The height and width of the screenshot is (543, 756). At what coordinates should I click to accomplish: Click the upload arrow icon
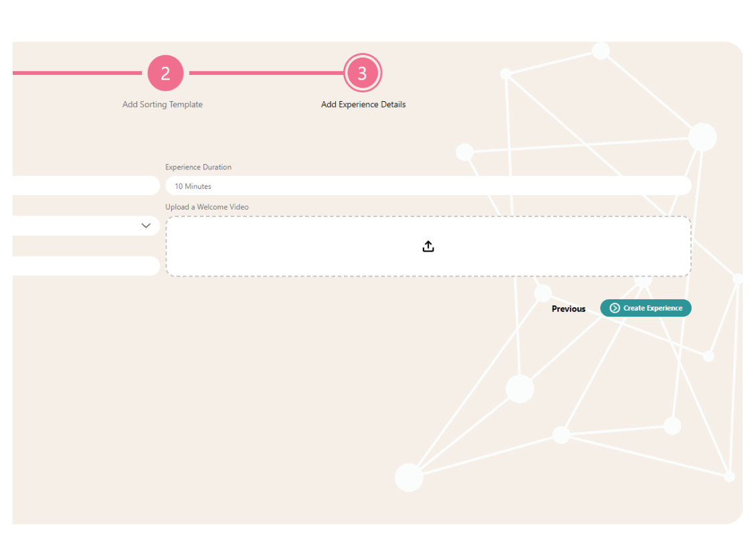tap(428, 246)
